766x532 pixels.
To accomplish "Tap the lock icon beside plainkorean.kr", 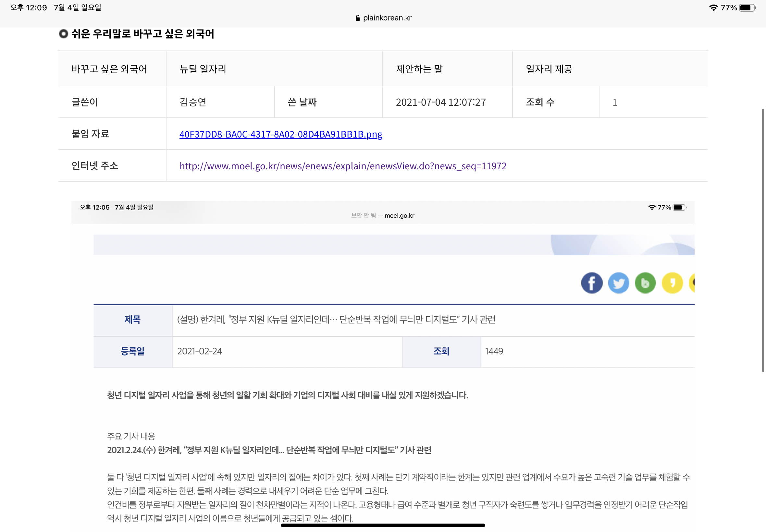I will coord(357,18).
